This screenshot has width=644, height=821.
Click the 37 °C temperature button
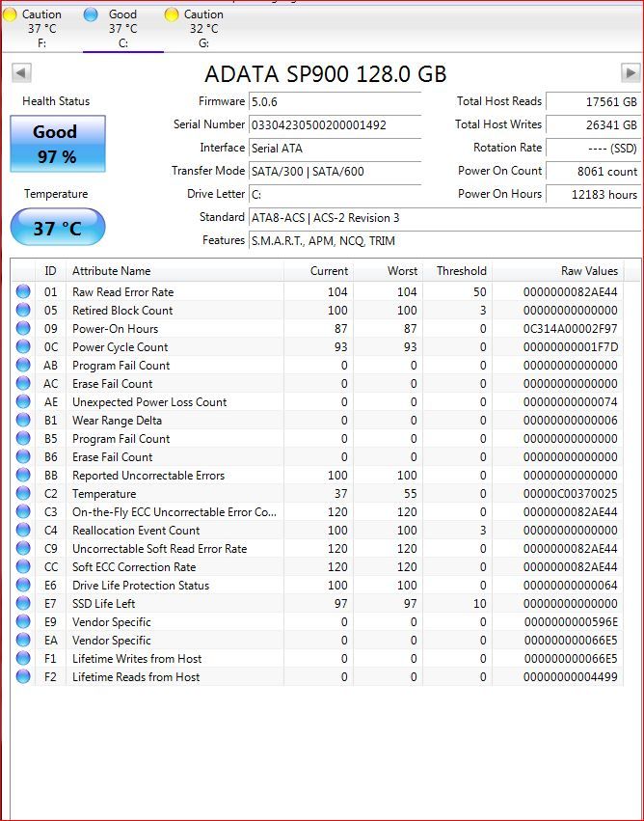[58, 228]
